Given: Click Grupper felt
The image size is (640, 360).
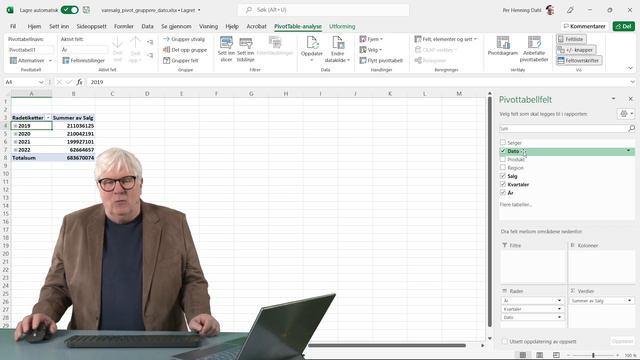Looking at the screenshot, I should coord(181,60).
